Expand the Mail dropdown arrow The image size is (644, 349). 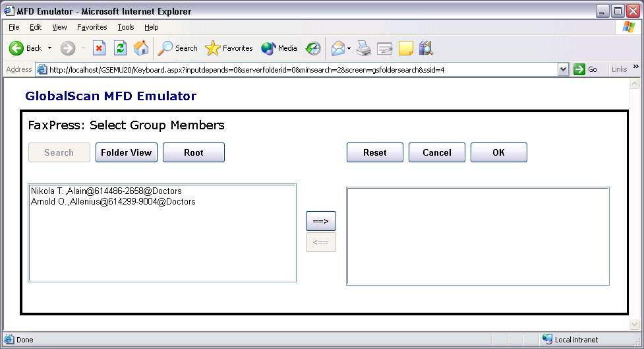pos(349,48)
